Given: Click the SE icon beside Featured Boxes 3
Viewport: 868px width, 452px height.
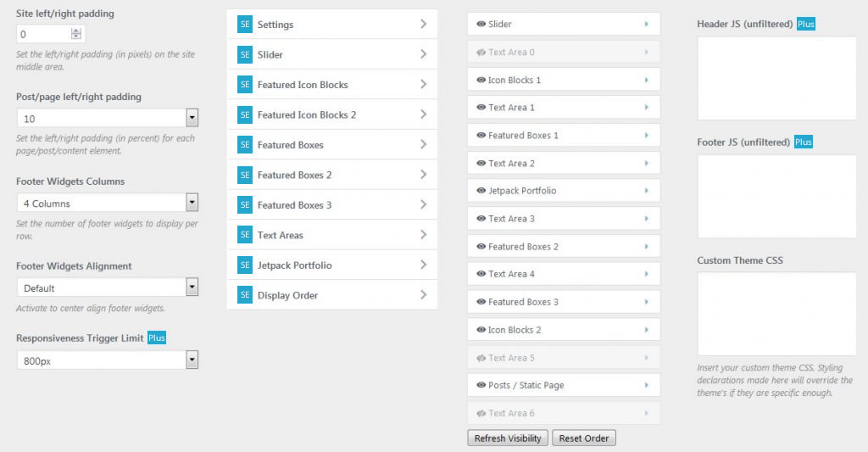Looking at the screenshot, I should click(245, 205).
